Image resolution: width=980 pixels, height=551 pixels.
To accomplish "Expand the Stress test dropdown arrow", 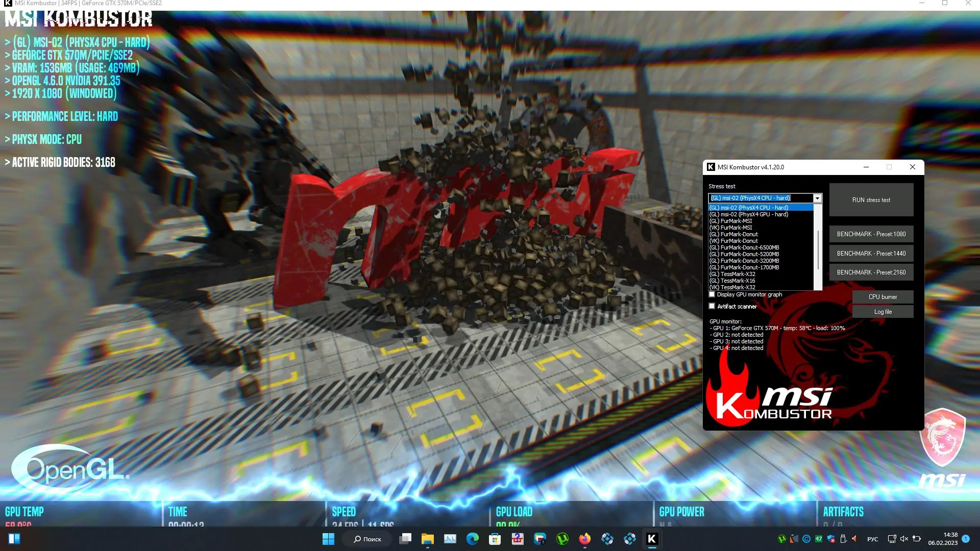I will point(817,198).
